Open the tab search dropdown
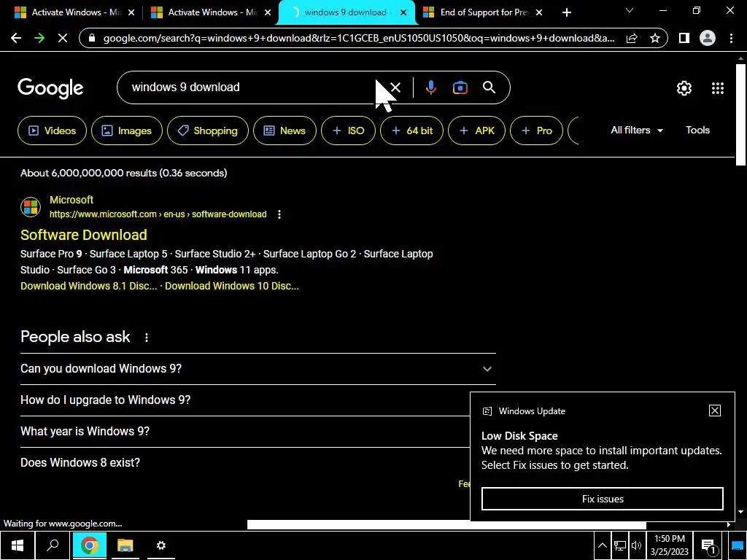 coord(630,10)
